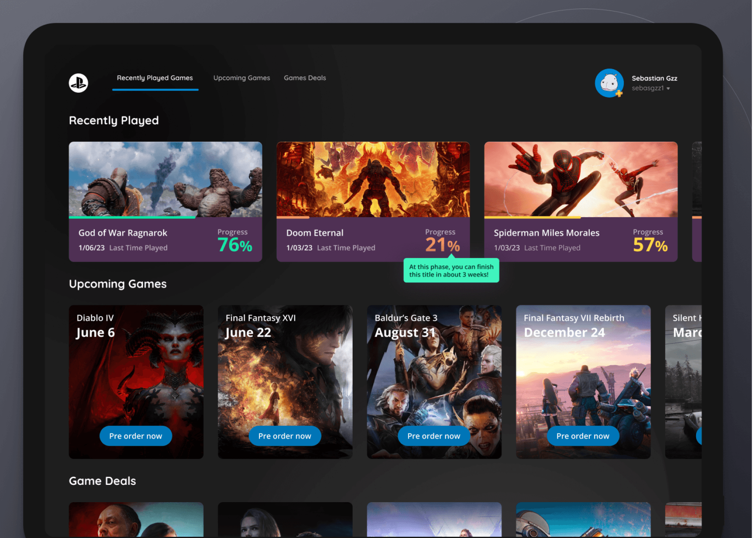Click the 57% progress value
This screenshot has height=538, width=756.
650,245
